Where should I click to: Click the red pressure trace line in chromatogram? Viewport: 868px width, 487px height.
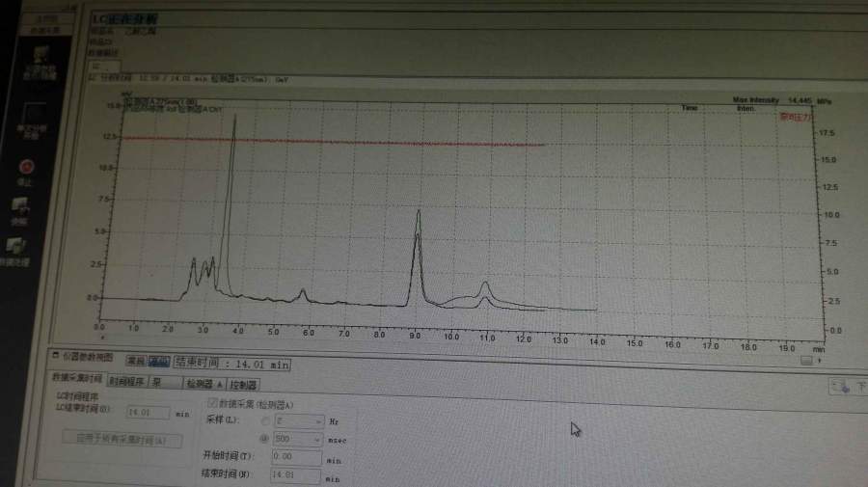click(332, 141)
